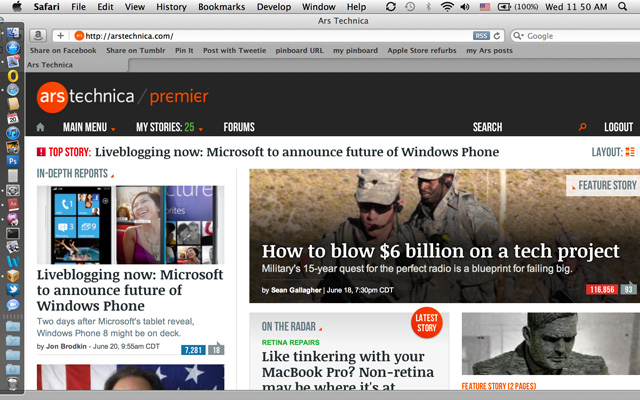Launch iTunes from the Dock
This screenshot has height=400, width=640.
pos(13,133)
